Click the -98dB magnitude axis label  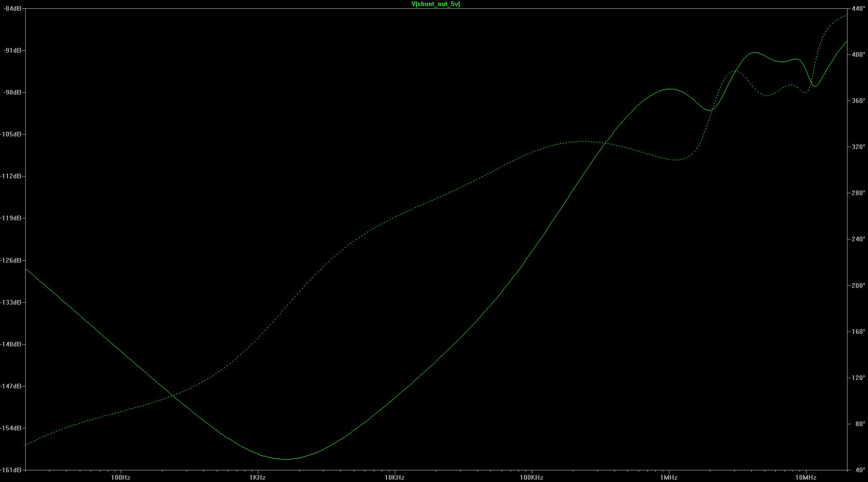(12, 92)
